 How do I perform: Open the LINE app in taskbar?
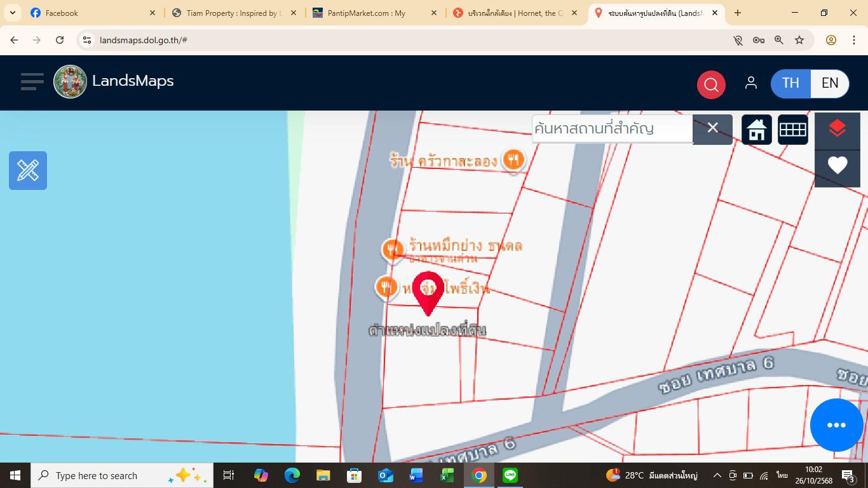(x=510, y=475)
